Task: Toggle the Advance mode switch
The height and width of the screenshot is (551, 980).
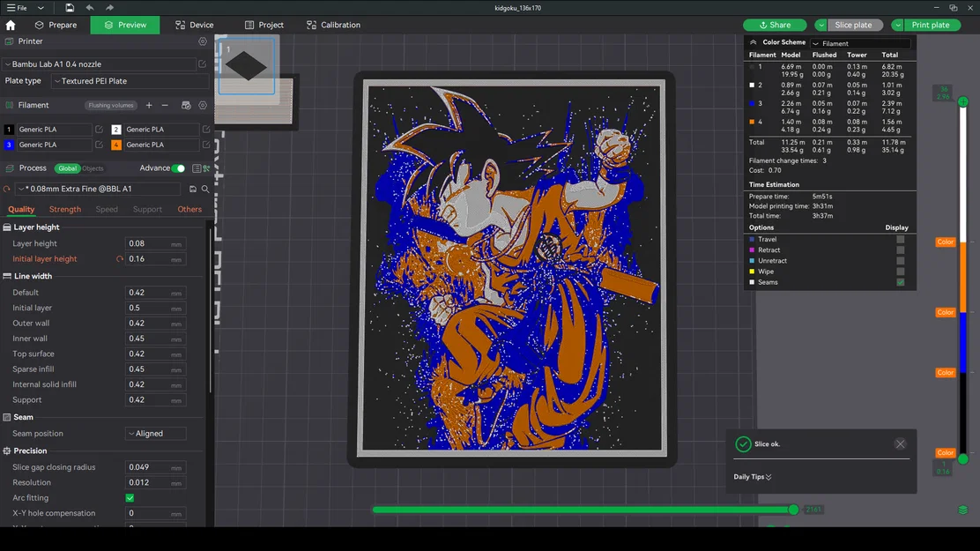Action: 178,168
